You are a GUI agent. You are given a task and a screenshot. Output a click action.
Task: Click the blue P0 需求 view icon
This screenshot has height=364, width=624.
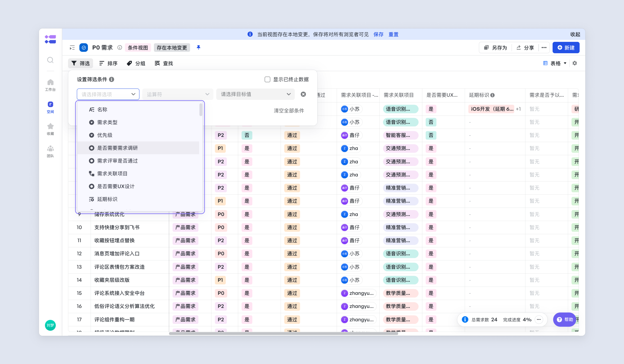[x=84, y=48]
